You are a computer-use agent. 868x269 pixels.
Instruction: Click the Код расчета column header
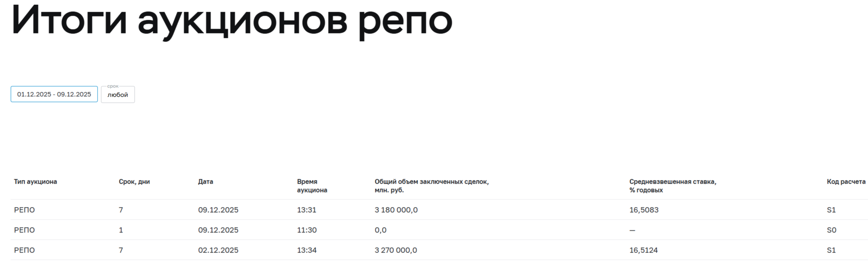[846, 182]
